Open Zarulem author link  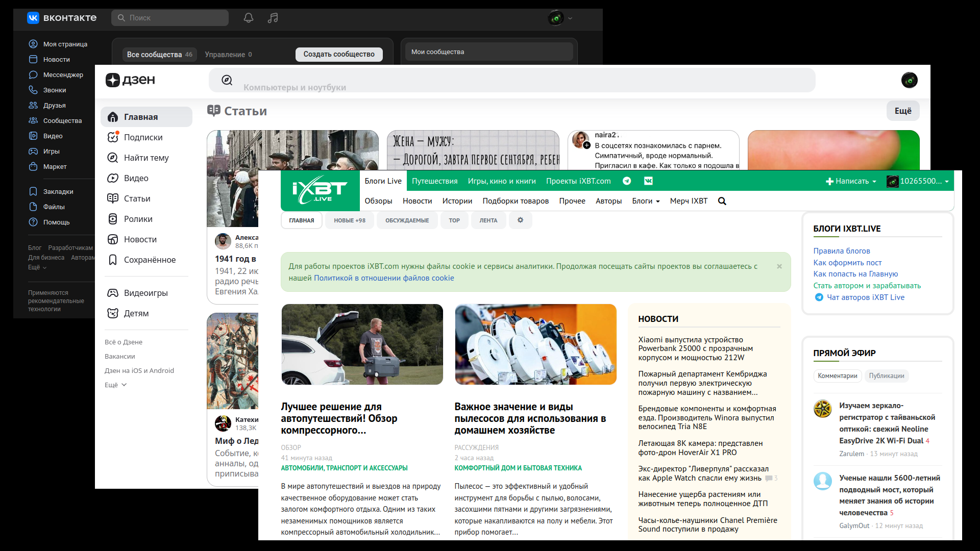(851, 454)
